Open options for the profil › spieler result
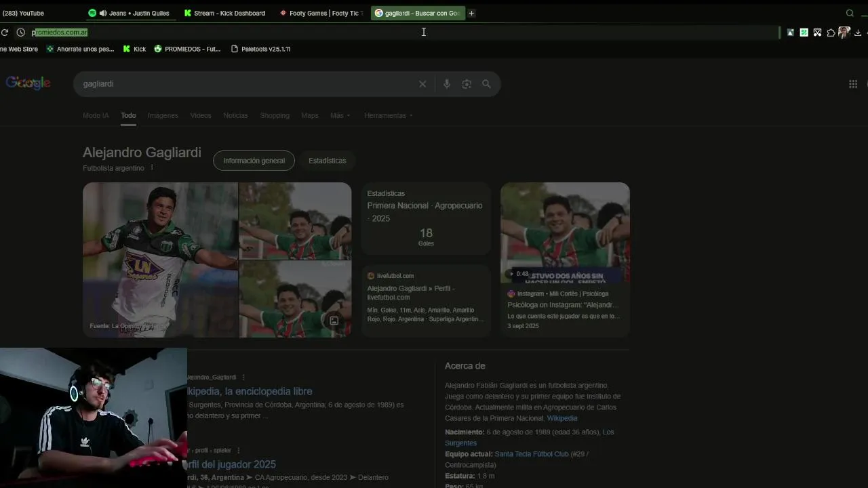 239,450
